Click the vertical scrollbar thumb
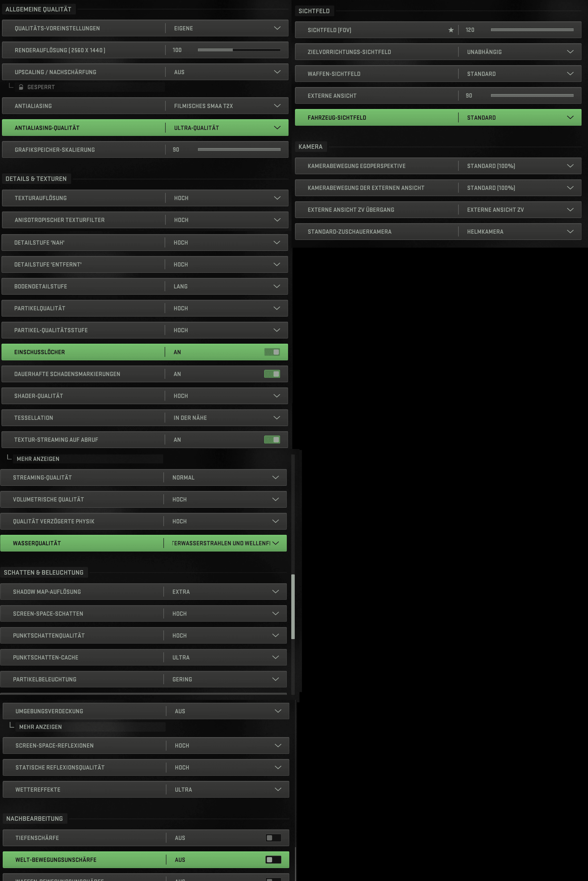Image resolution: width=588 pixels, height=881 pixels. coord(293,606)
